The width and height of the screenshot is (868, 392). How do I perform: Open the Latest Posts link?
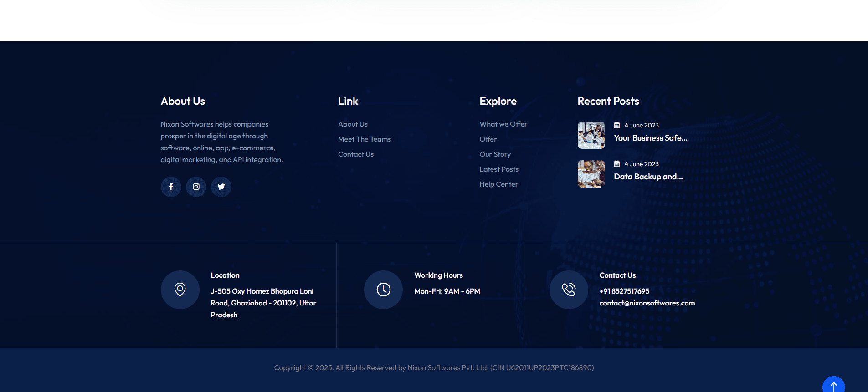499,169
